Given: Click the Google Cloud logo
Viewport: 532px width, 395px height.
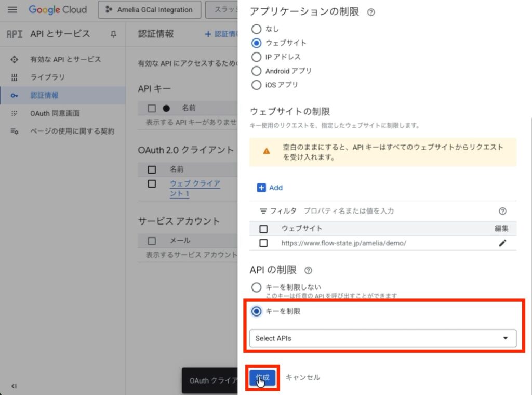Looking at the screenshot, I should pos(58,10).
